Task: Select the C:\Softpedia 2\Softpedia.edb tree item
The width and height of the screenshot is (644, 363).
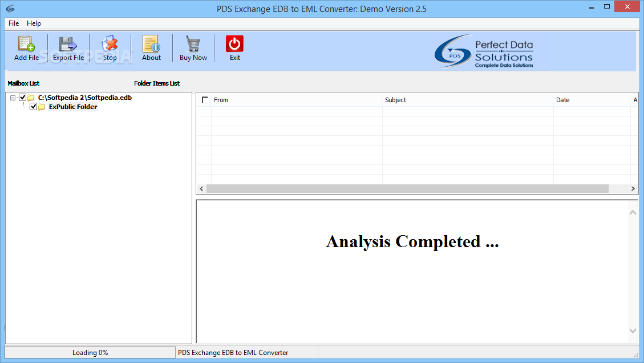Action: pos(85,98)
